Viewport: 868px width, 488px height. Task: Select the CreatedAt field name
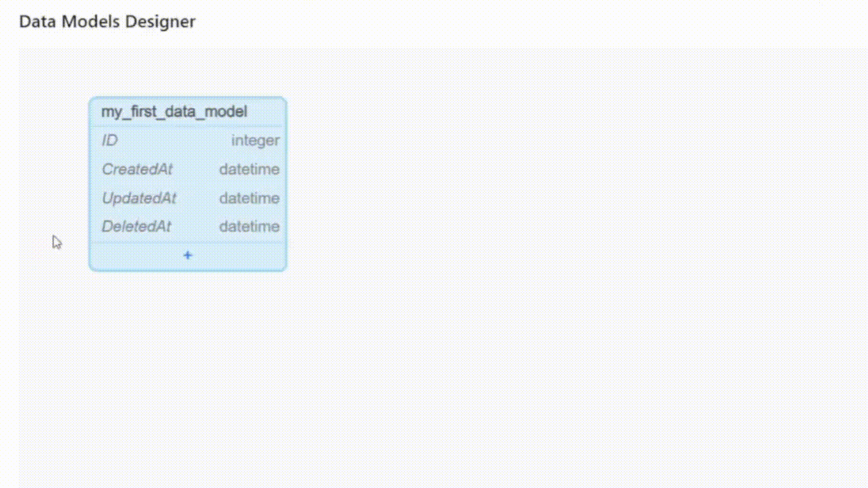click(137, 169)
